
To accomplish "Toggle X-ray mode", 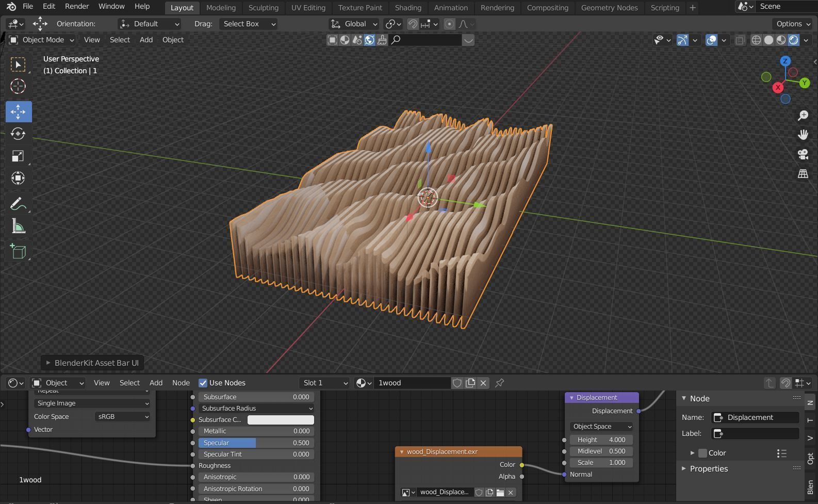I will point(740,40).
